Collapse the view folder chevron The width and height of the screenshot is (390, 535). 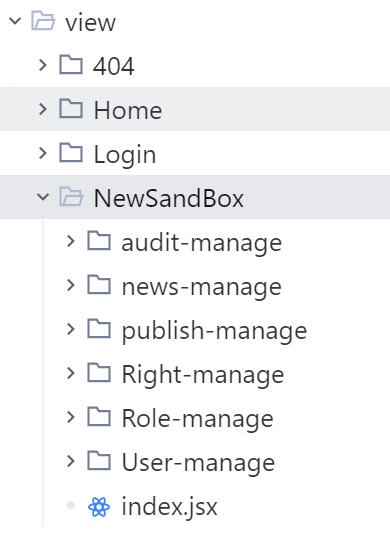click(x=15, y=21)
